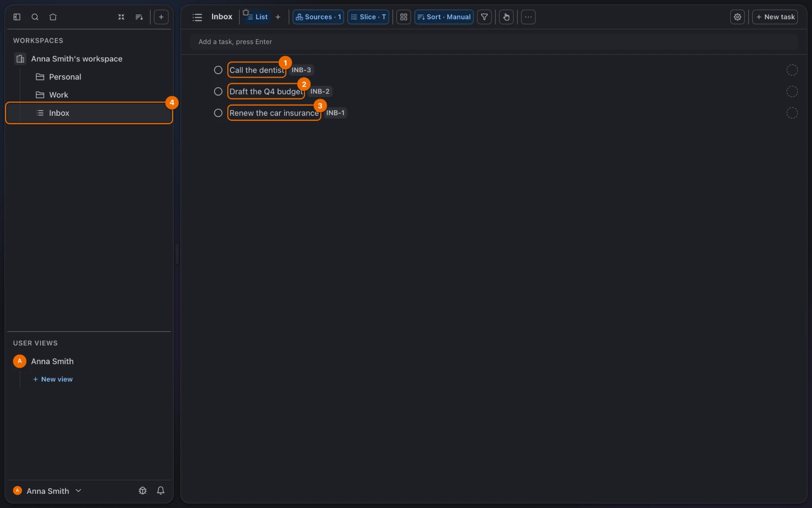Screen dimensions: 812x508
Task: Open sidebar sort order icon
Action: click(x=139, y=17)
